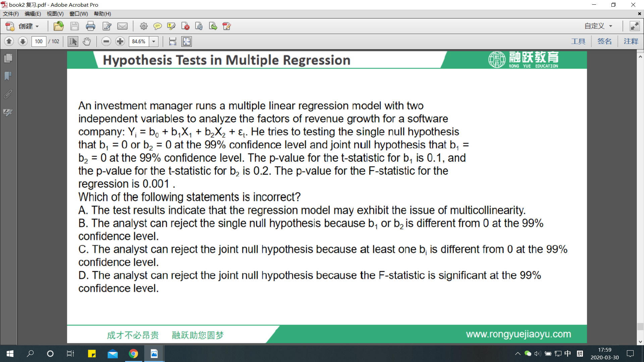The height and width of the screenshot is (362, 644).
Task: Click the page number input field
Action: (x=39, y=42)
